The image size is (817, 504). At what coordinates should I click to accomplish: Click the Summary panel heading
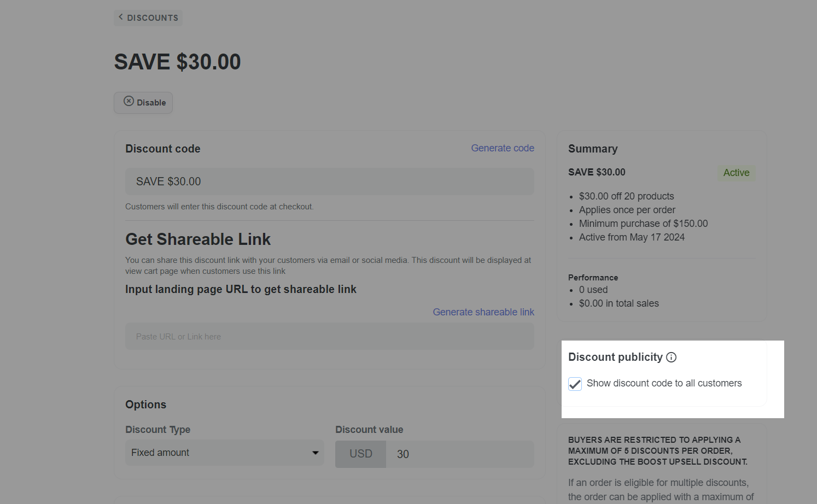(x=593, y=149)
